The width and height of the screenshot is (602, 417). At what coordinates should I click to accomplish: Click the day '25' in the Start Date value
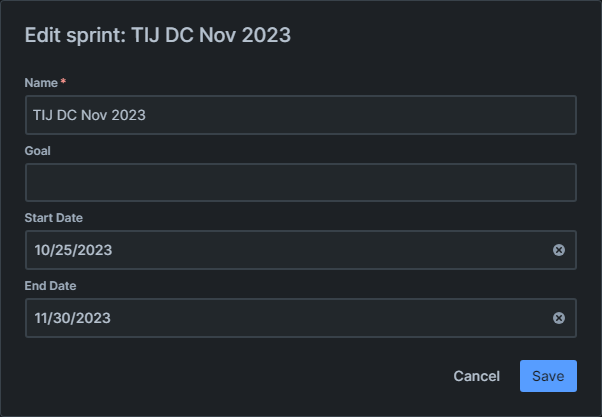(x=64, y=250)
